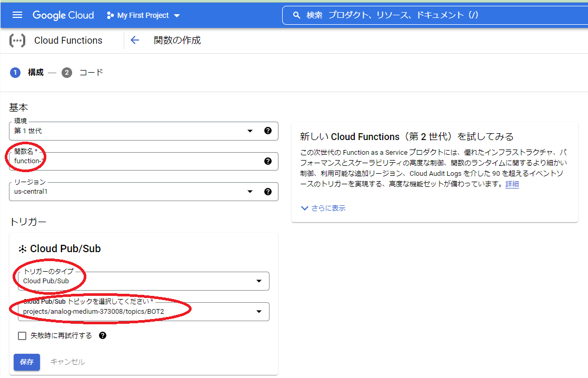
Task: Open the Pub/Sub topic selection dropdown
Action: click(144, 312)
